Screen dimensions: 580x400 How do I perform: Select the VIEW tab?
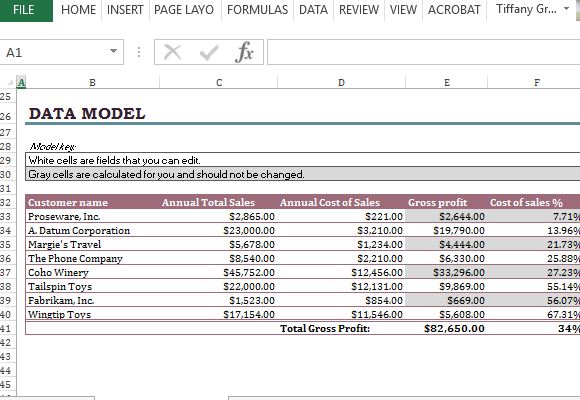point(403,10)
